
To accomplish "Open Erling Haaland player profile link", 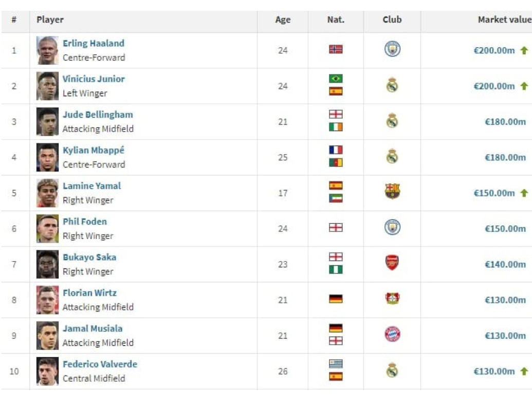I will click(x=94, y=43).
